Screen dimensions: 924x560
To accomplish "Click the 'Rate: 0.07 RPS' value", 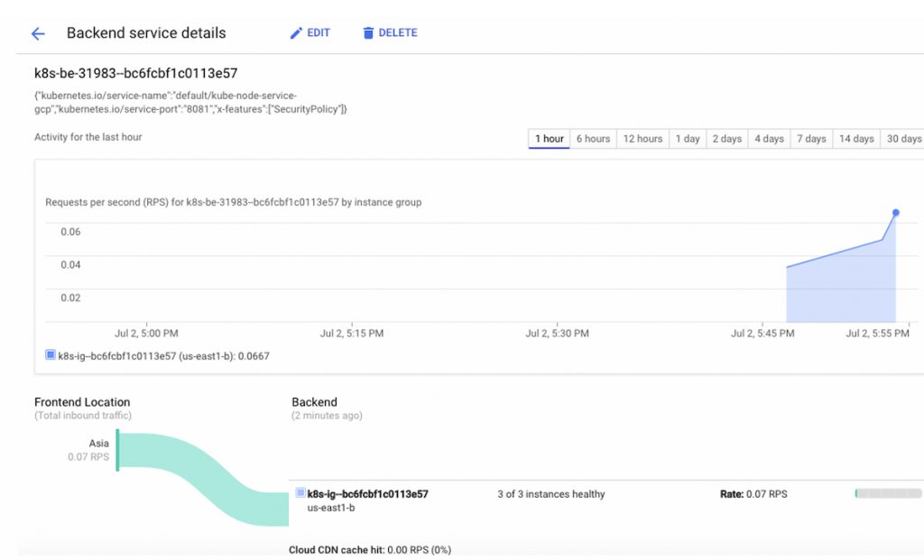I will pyautogui.click(x=753, y=494).
